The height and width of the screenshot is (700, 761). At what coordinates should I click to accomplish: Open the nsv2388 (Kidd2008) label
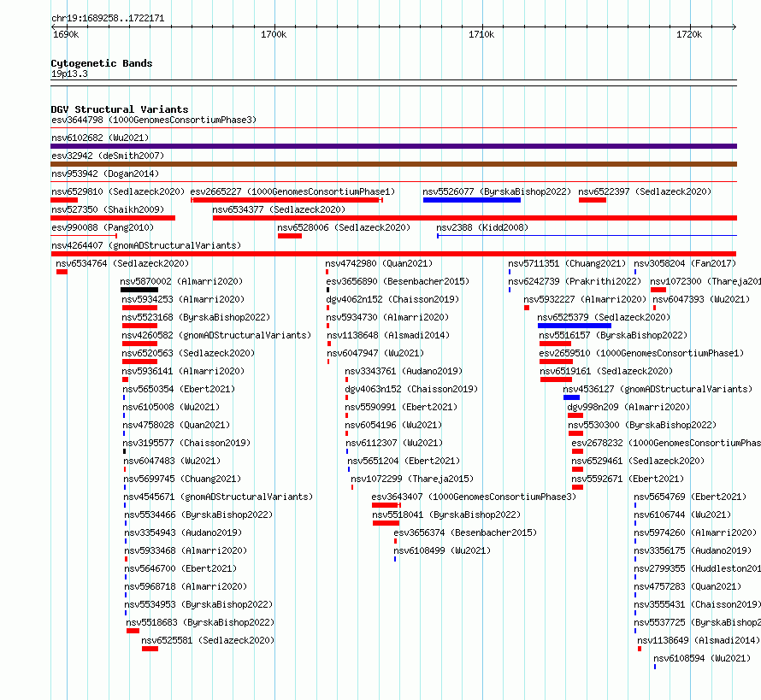click(482, 227)
